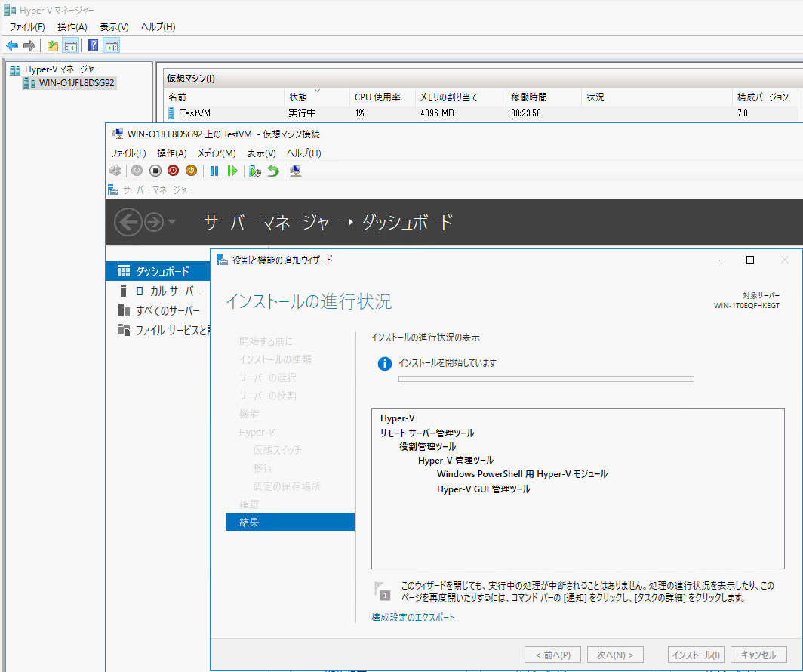Pause the VM with the blue pause icon
The height and width of the screenshot is (672, 803).
[214, 171]
